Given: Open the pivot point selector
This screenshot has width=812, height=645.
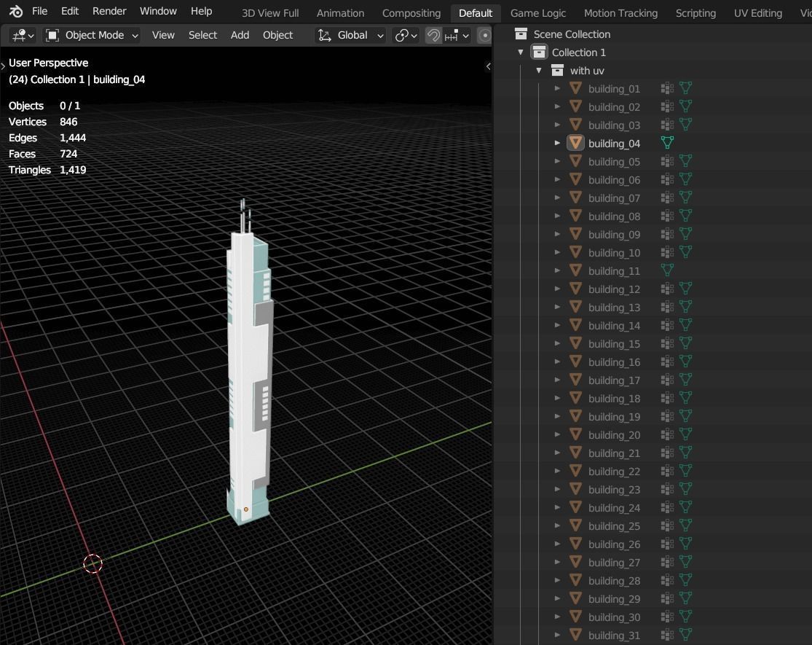Looking at the screenshot, I should (406, 35).
